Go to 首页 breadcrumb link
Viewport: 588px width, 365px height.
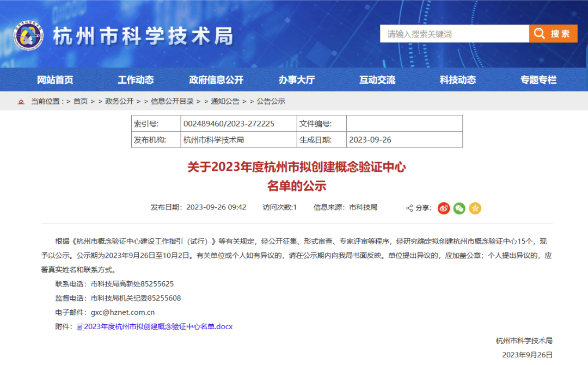pyautogui.click(x=80, y=101)
